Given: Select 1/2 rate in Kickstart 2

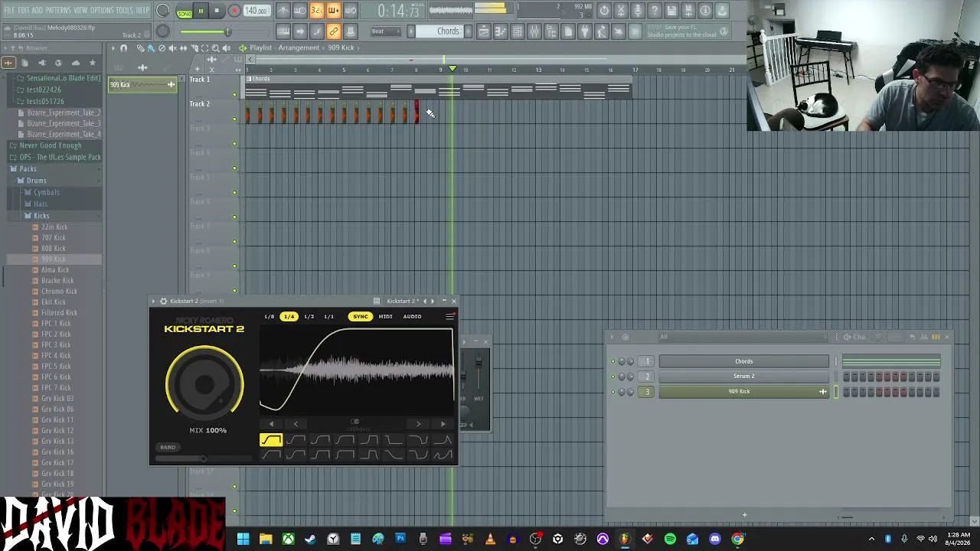Looking at the screenshot, I should point(309,317).
